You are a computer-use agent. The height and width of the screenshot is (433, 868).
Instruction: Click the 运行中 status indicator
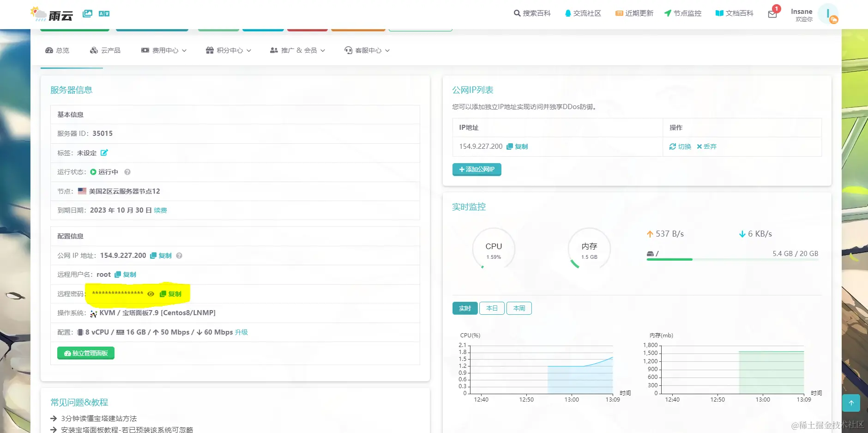tap(104, 172)
